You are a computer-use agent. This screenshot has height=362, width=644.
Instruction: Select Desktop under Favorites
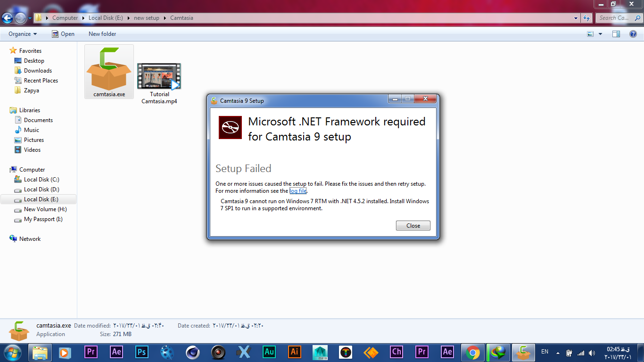click(x=34, y=61)
